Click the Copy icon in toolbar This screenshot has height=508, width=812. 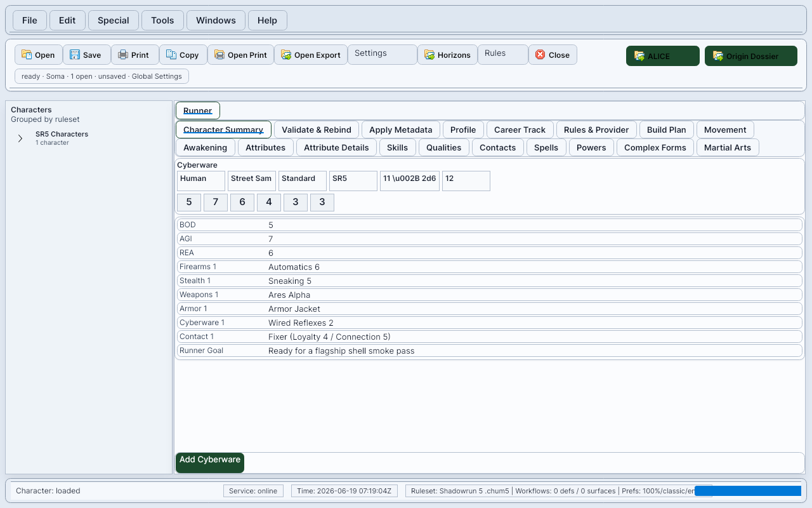pyautogui.click(x=171, y=55)
